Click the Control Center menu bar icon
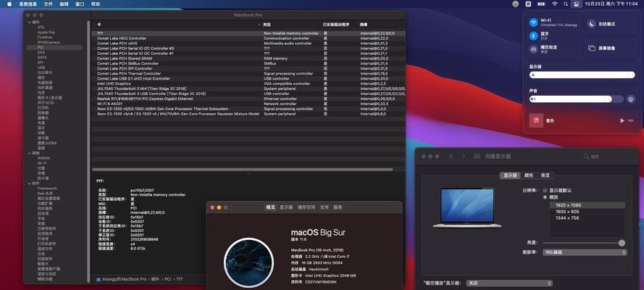The height and width of the screenshot is (290, 644). click(x=577, y=4)
